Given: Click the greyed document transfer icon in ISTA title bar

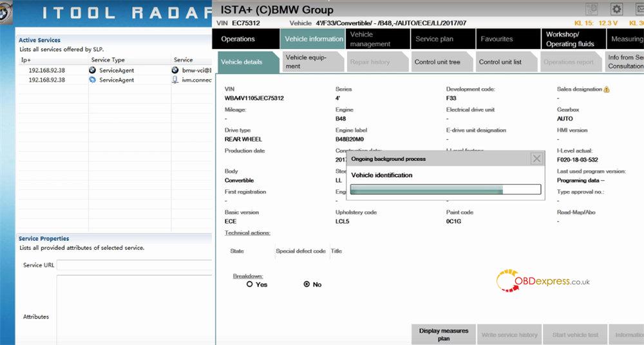Looking at the screenshot, I should click(591, 9).
